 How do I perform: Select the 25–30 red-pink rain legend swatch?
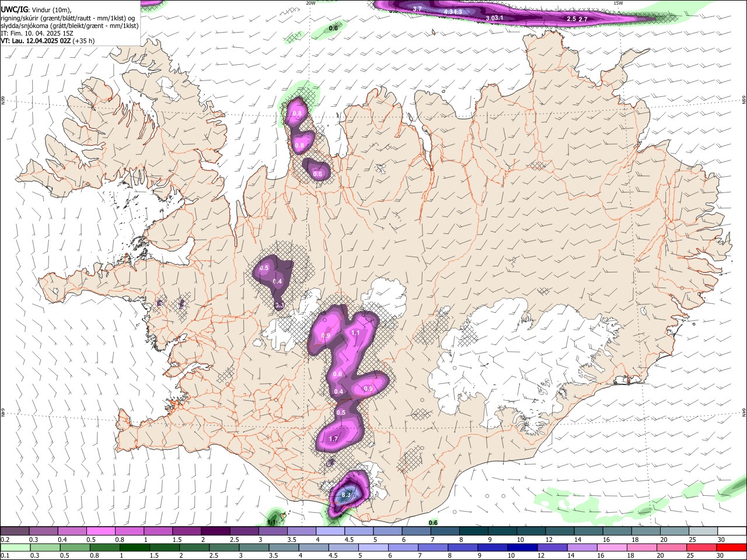[702, 548]
